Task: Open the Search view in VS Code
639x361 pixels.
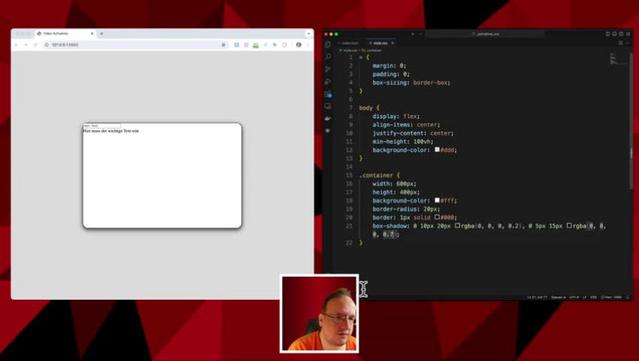Action: pos(328,57)
